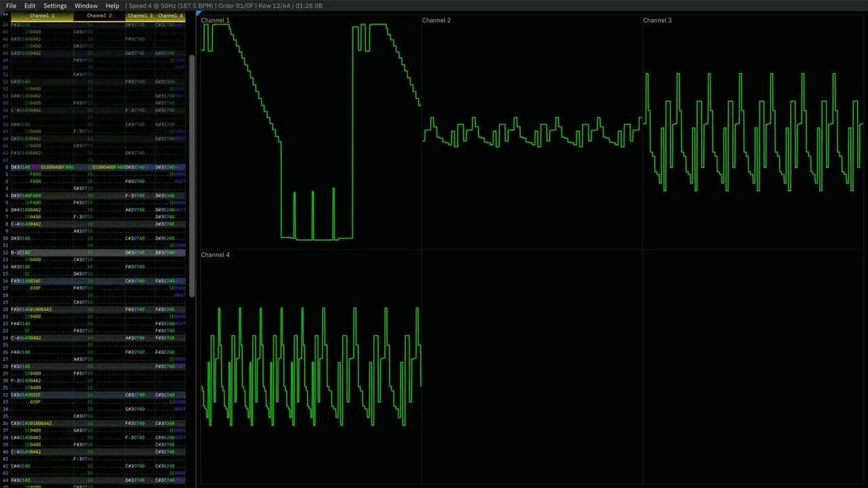The image size is (868, 488).
Task: Open the File menu
Action: [11, 5]
